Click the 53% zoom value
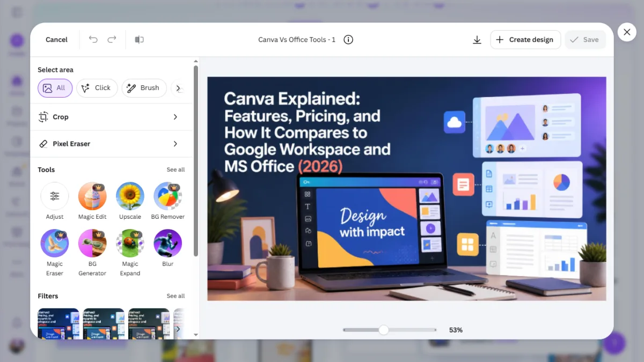Screen dimensions: 644x362 tap(456, 330)
